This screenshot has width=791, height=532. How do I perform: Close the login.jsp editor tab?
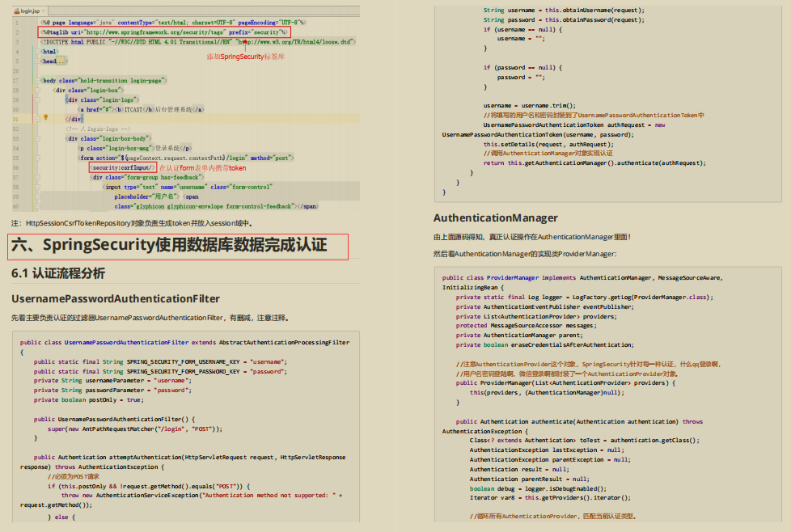(44, 11)
